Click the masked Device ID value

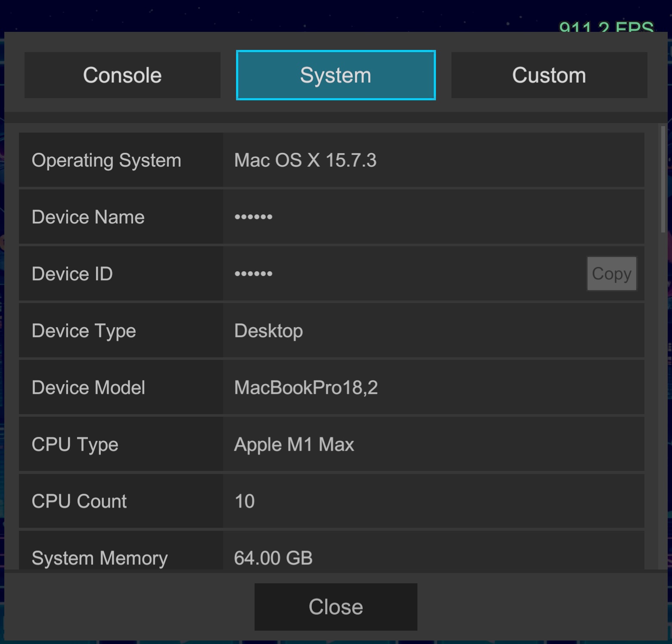point(253,274)
